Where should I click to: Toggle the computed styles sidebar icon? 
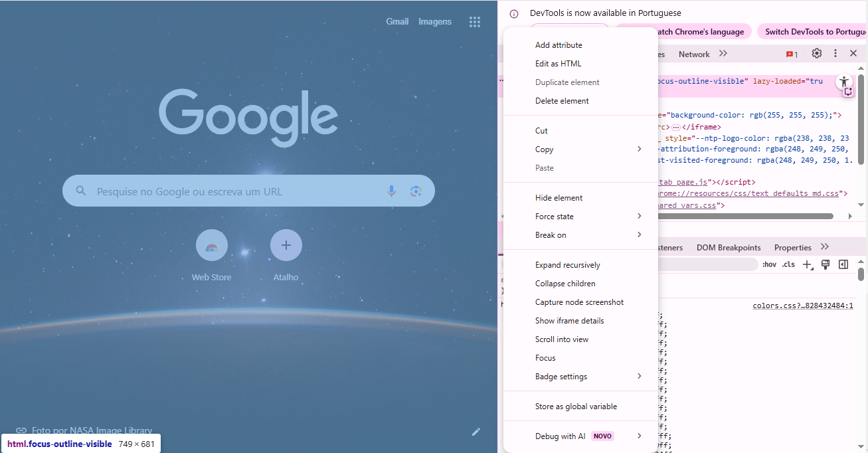point(843,264)
